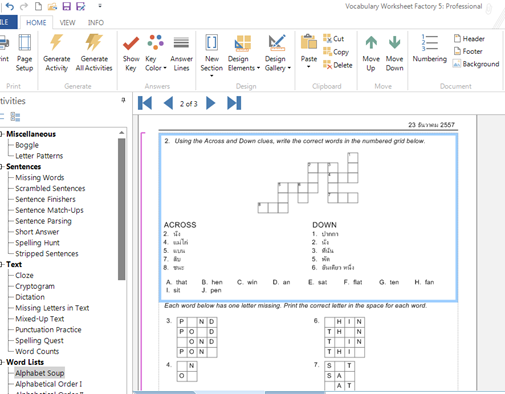Image resolution: width=505 pixels, height=394 pixels.
Task: Go to the next page
Action: (x=211, y=103)
